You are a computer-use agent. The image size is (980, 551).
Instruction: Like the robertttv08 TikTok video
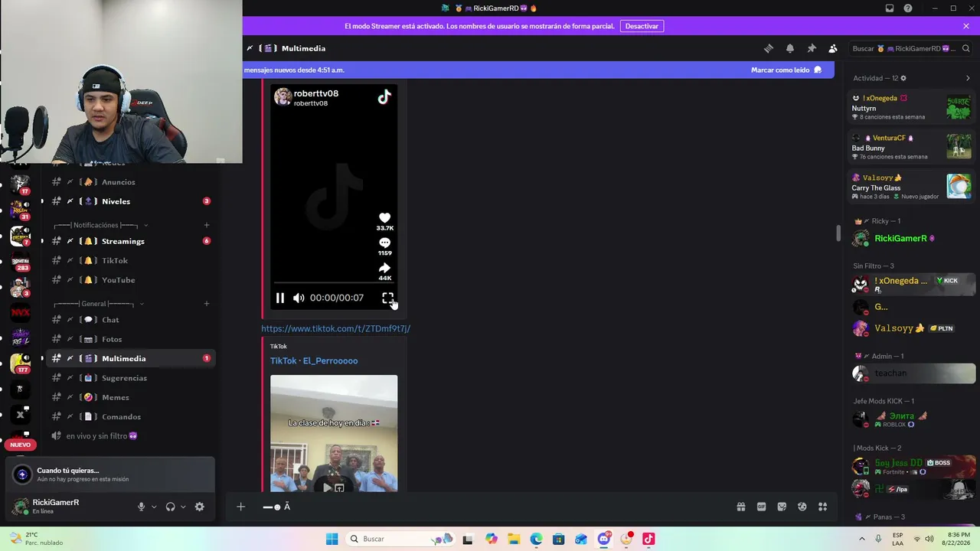pos(384,218)
